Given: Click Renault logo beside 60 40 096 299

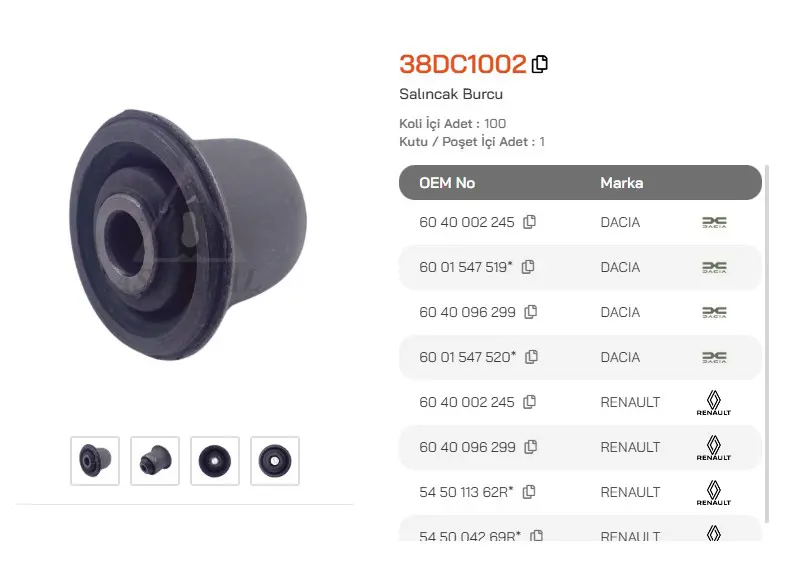Looking at the screenshot, I should (714, 447).
